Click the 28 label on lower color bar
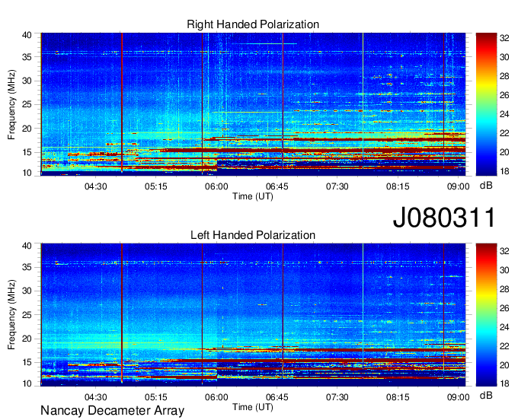This screenshot has width=518, height=420. coord(504,289)
